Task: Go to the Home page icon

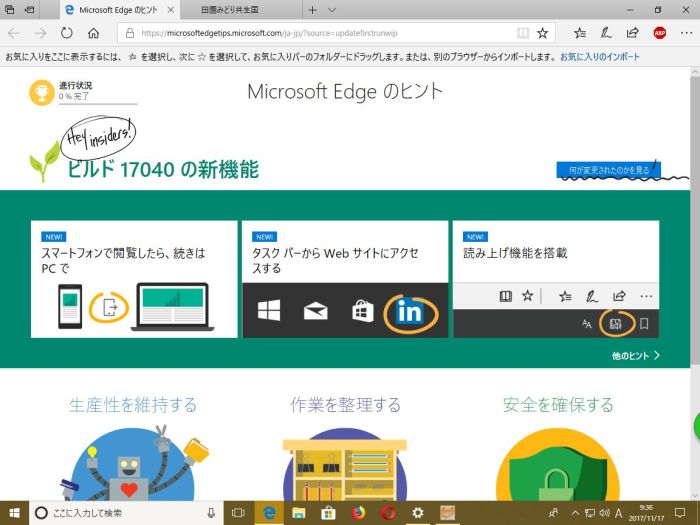Action: pyautogui.click(x=93, y=33)
